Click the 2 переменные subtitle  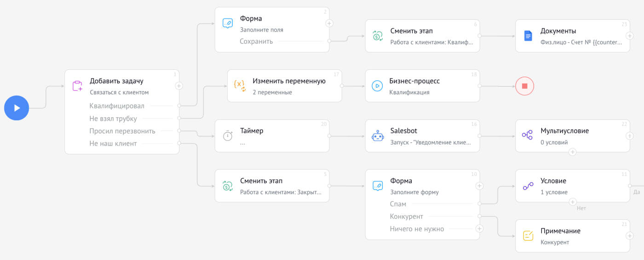[x=272, y=92]
